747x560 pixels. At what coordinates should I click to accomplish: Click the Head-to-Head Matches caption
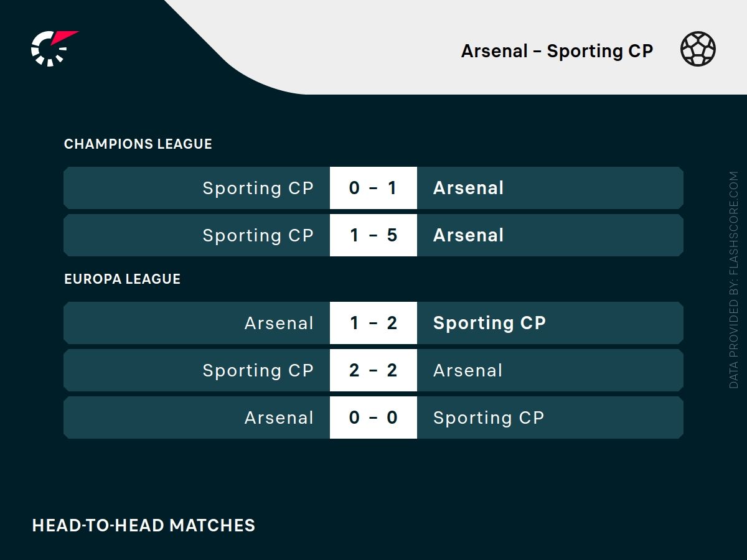144,525
